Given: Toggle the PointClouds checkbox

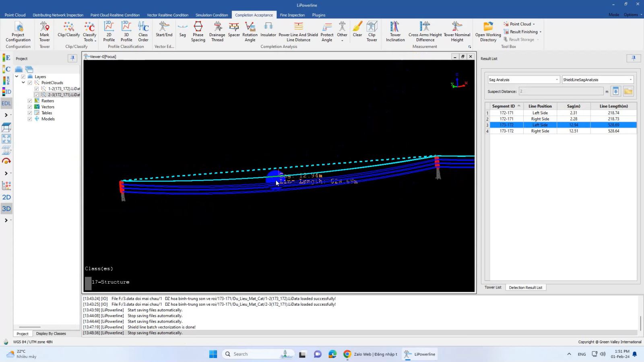Looking at the screenshot, I should [30, 82].
